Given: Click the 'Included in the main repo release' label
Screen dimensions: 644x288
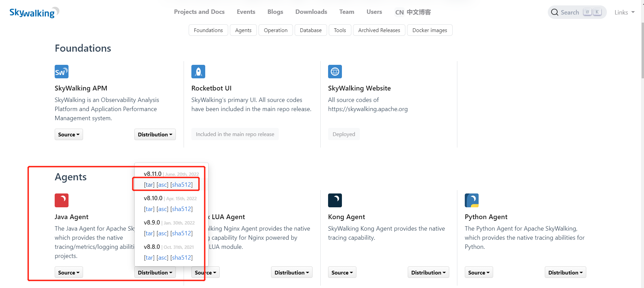Looking at the screenshot, I should click(x=235, y=134).
